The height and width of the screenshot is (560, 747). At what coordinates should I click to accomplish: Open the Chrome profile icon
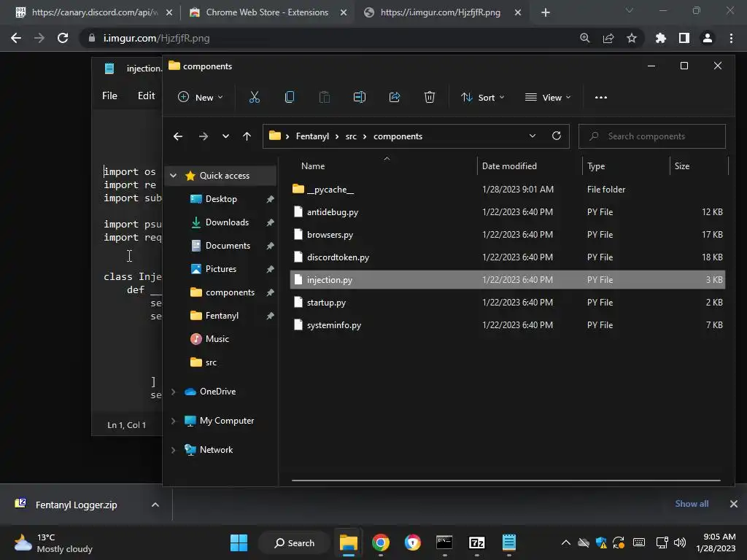707,38
